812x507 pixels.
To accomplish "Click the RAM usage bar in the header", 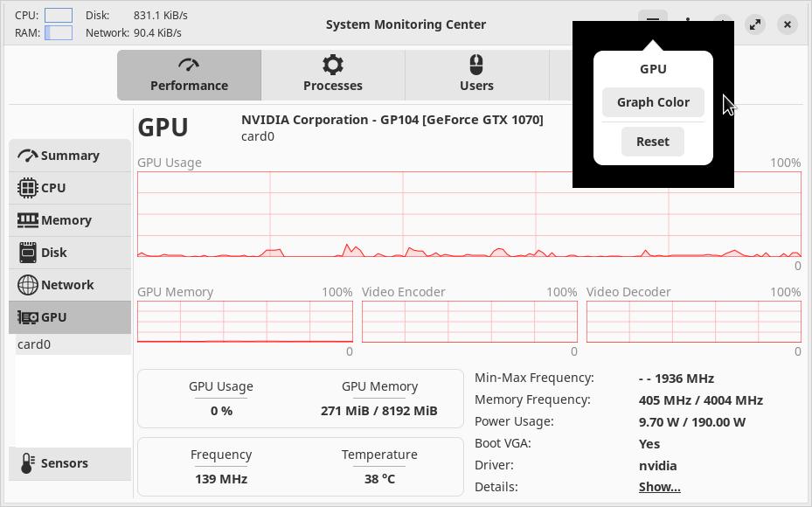I will pyautogui.click(x=59, y=32).
